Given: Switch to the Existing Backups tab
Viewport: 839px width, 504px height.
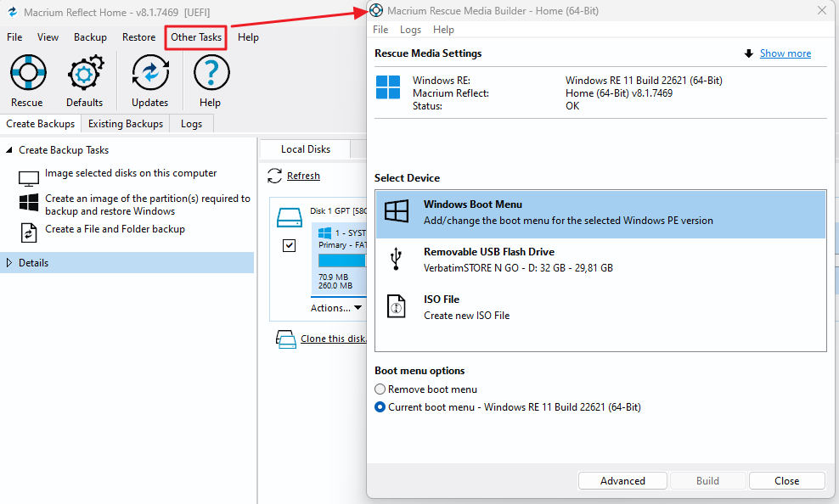Looking at the screenshot, I should (126, 124).
